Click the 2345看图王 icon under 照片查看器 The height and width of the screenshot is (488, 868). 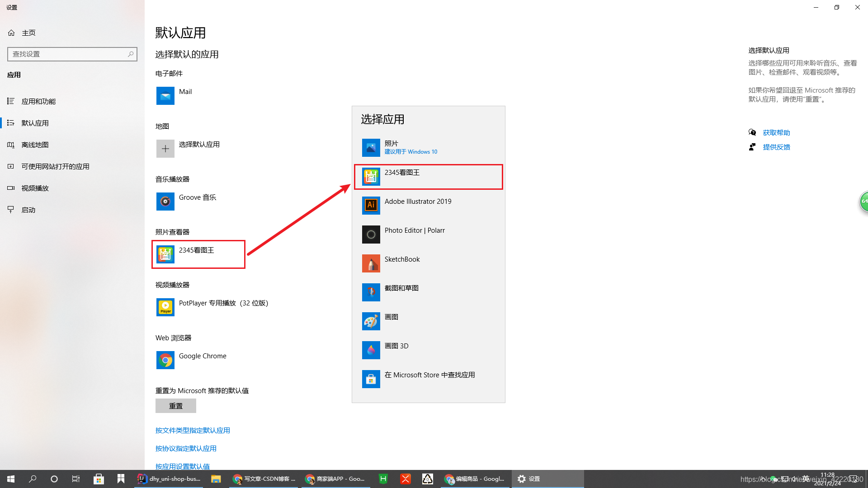[165, 254]
